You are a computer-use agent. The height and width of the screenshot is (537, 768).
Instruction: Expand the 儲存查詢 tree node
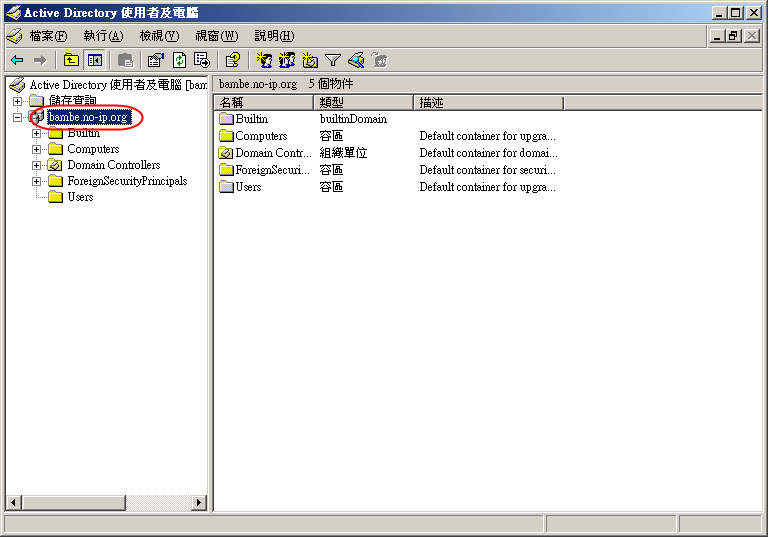click(x=17, y=101)
